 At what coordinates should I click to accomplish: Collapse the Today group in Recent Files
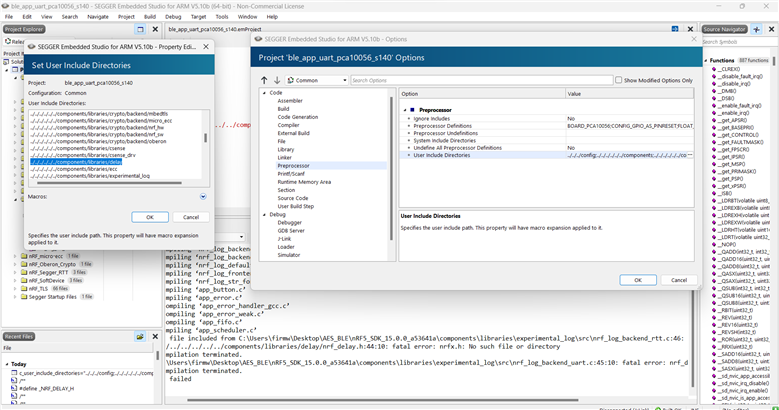7,364
